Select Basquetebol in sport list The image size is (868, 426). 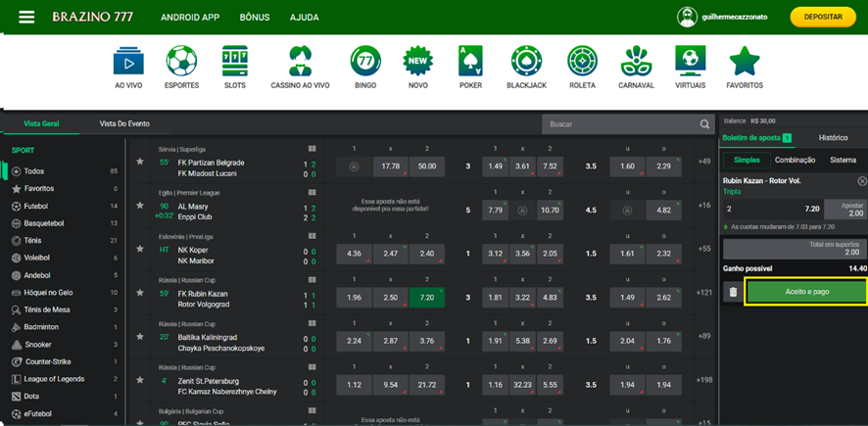click(65, 223)
